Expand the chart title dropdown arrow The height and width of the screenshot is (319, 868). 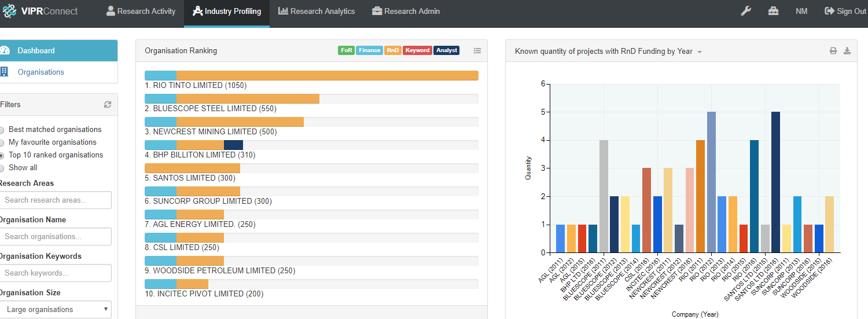pyautogui.click(x=700, y=52)
